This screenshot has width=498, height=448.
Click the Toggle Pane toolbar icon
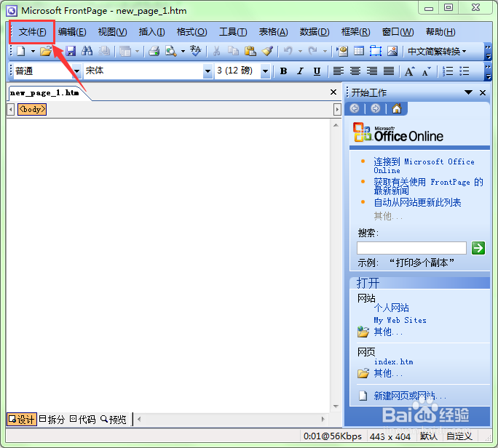tap(125, 51)
